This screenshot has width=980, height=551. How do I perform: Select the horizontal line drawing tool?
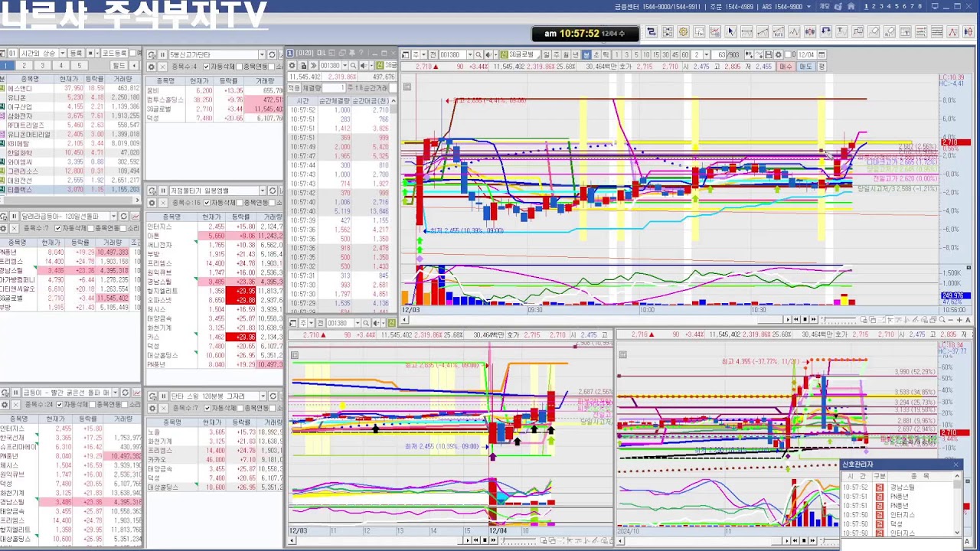[x=746, y=31]
